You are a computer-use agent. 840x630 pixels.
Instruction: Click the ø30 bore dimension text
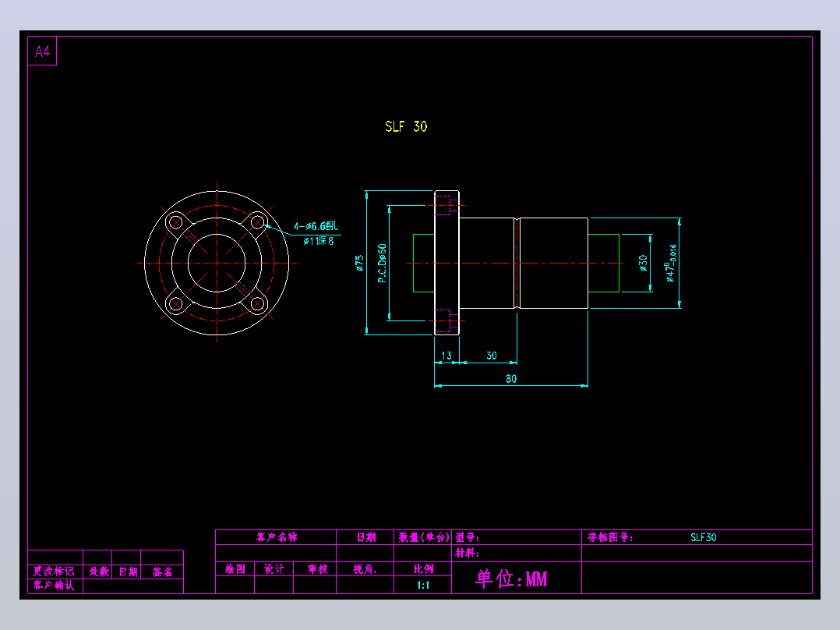point(643,263)
